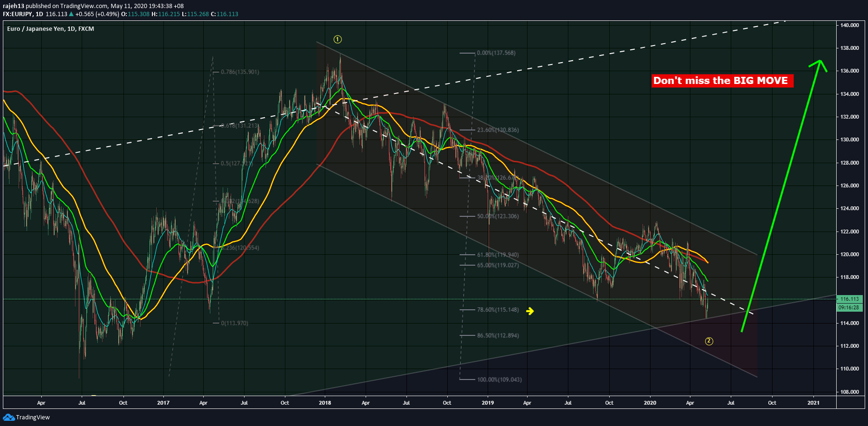Viewport: 868px width, 426px height.
Task: Click the circled wave number 2 marker
Action: (x=709, y=341)
